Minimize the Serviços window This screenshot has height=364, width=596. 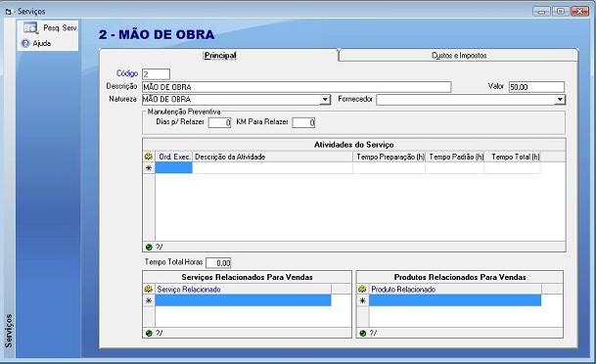click(541, 12)
